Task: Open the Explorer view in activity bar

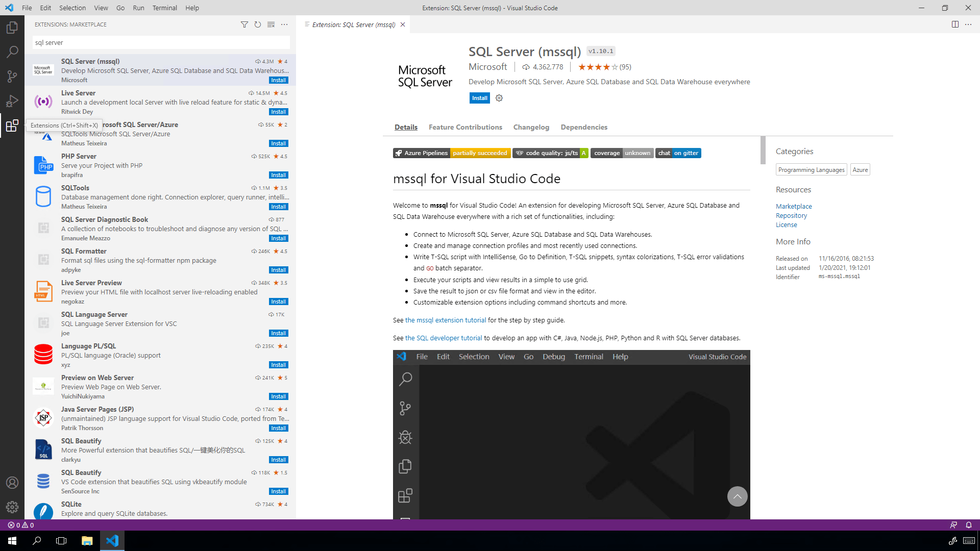Action: (12, 28)
